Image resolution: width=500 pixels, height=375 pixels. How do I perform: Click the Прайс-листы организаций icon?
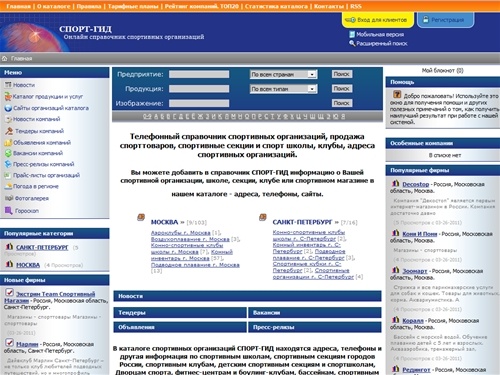7,175
